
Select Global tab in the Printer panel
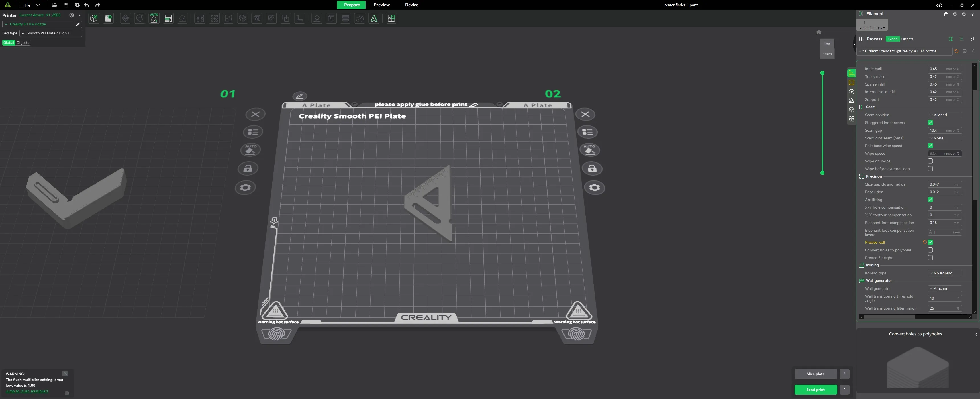(9, 43)
